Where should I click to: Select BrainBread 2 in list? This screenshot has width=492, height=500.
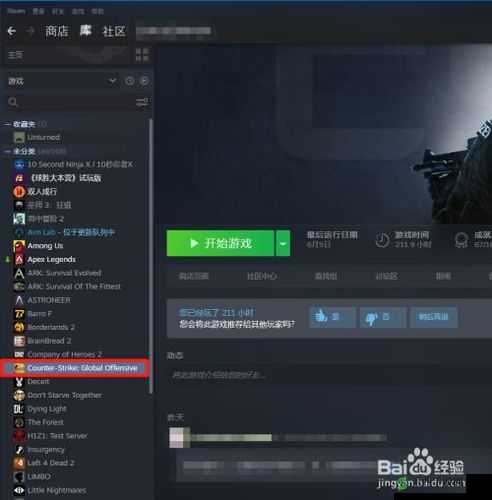[49, 341]
